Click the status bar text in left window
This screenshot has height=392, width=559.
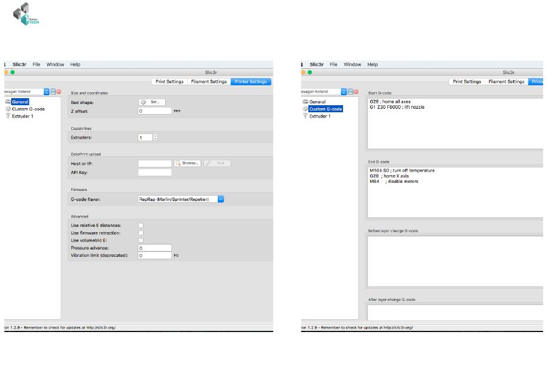60,327
